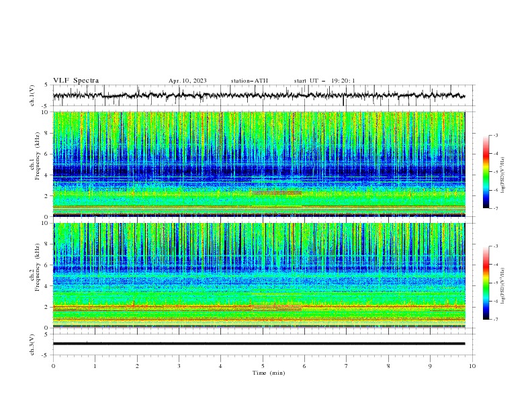Click the "9" tick on the time axis
532x411 pixels.
pyautogui.click(x=430, y=366)
